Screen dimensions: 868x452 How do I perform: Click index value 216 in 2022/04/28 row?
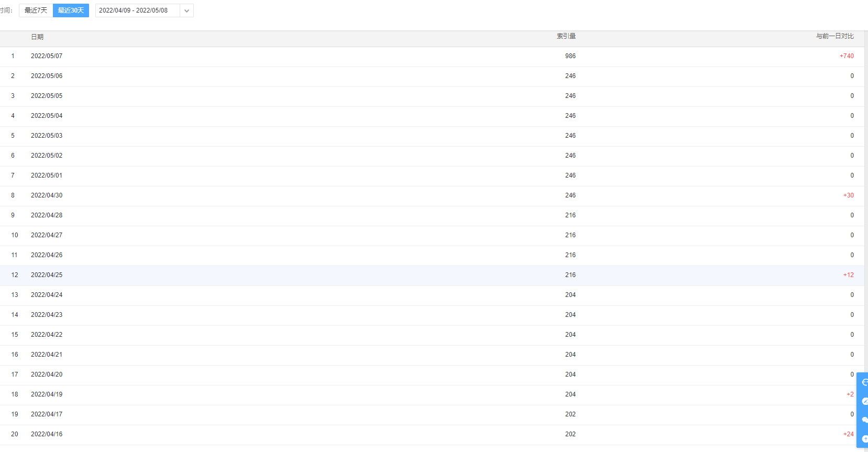click(x=570, y=215)
